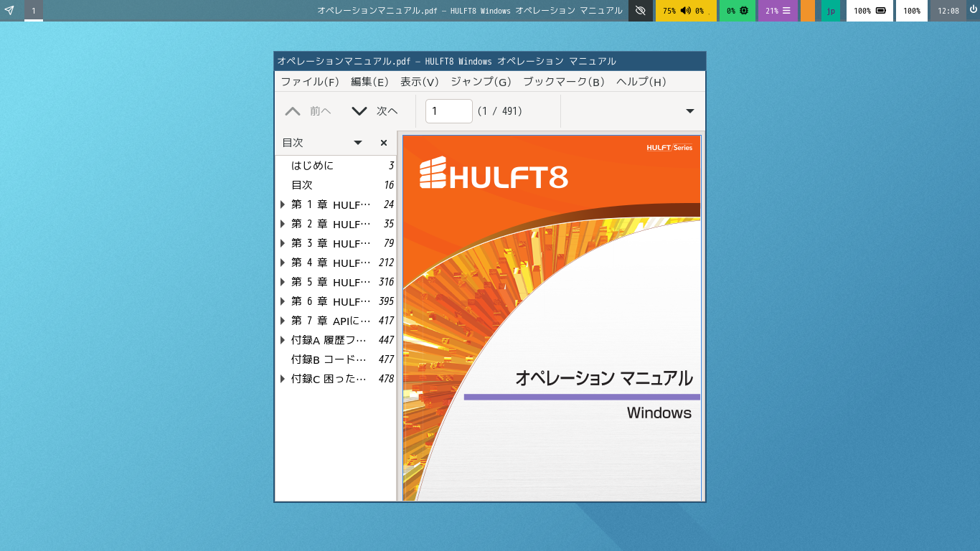Click page number 447 in contents
The image size is (980, 551).
point(386,340)
